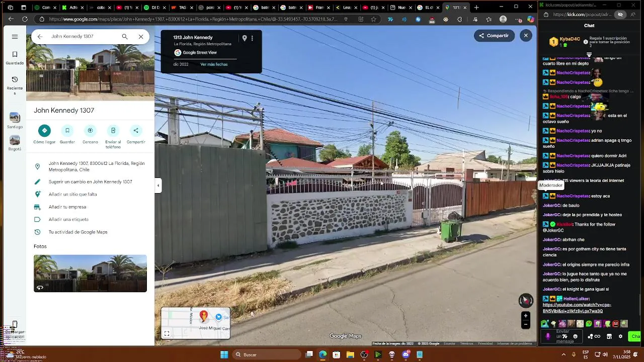This screenshot has height=362, width=644.
Task: Expand the minimap with the fullscreen icon
Action: [x=167, y=333]
